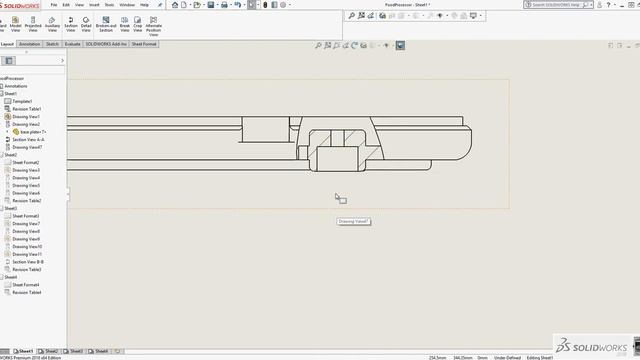Click Zoom to Fit in floating toolbar
The height and width of the screenshot is (360, 640).
point(352,16)
